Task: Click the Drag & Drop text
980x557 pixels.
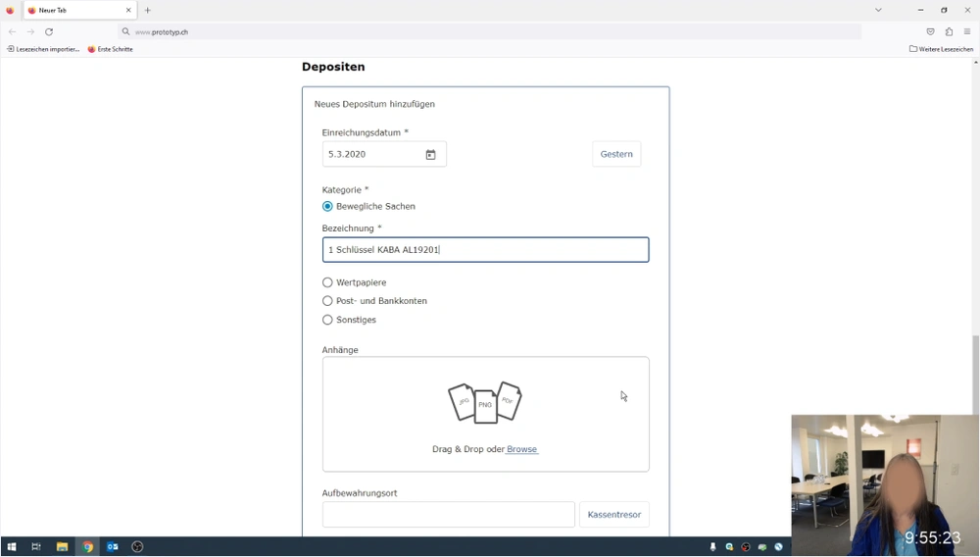Action: pyautogui.click(x=467, y=449)
